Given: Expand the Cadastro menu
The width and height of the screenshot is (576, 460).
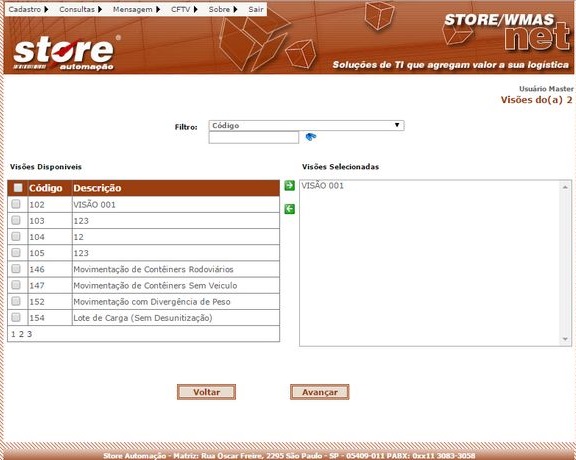Looking at the screenshot, I should [x=28, y=9].
